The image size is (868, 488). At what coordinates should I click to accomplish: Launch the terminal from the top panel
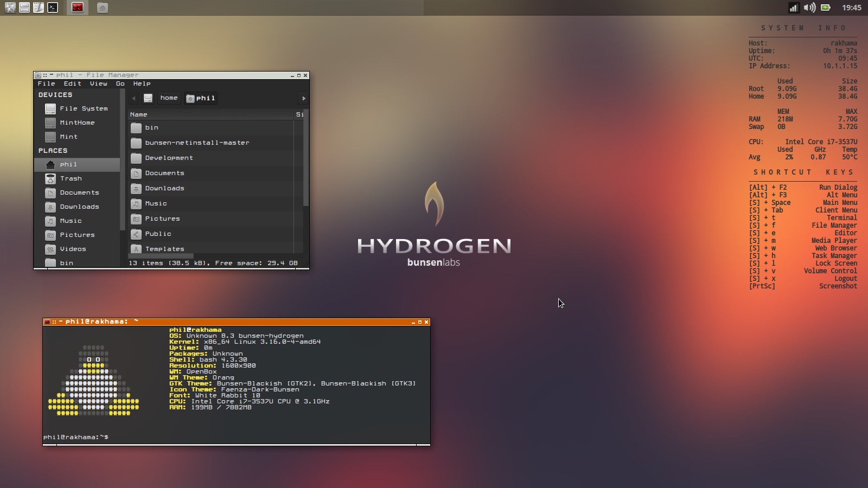click(53, 8)
